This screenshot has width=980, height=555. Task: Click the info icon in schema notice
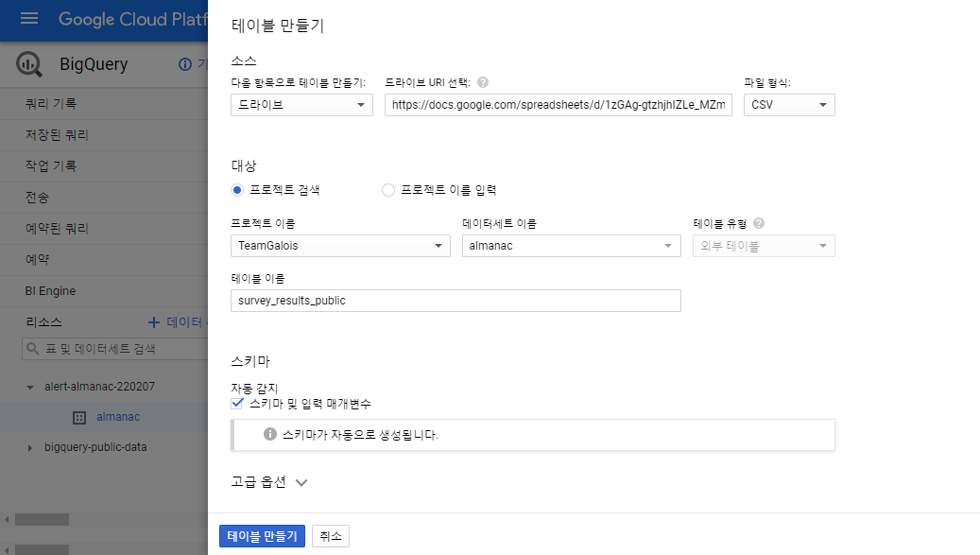click(270, 434)
